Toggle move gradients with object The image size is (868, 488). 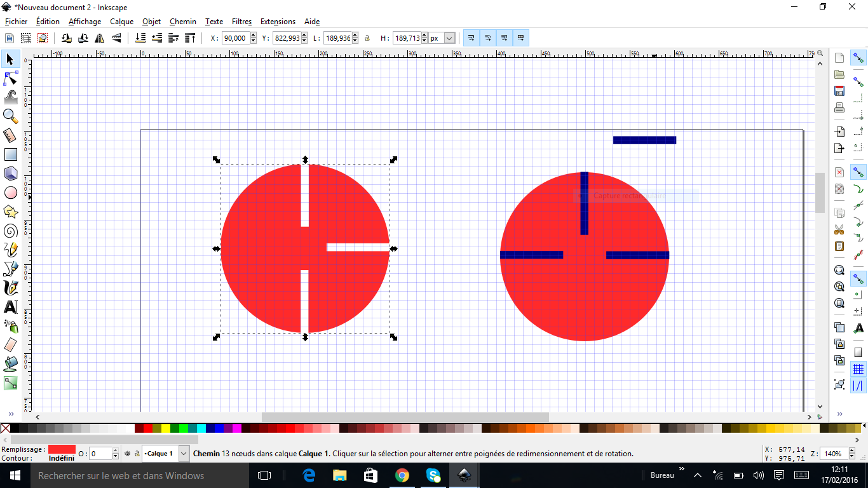(x=504, y=38)
